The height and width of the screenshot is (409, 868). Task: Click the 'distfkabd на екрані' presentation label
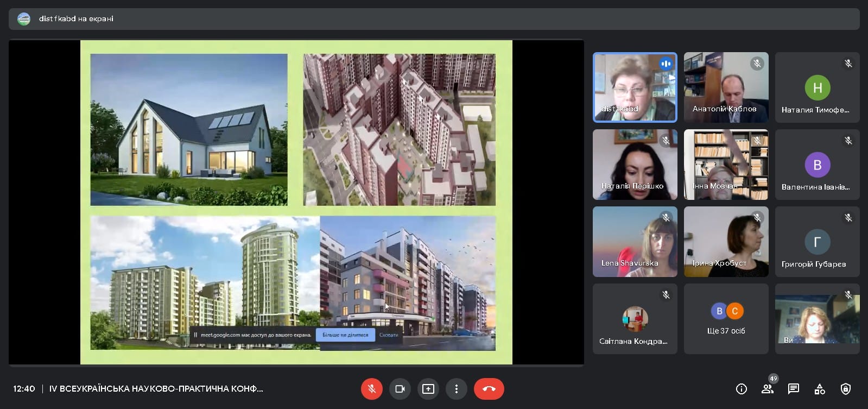pyautogui.click(x=76, y=18)
